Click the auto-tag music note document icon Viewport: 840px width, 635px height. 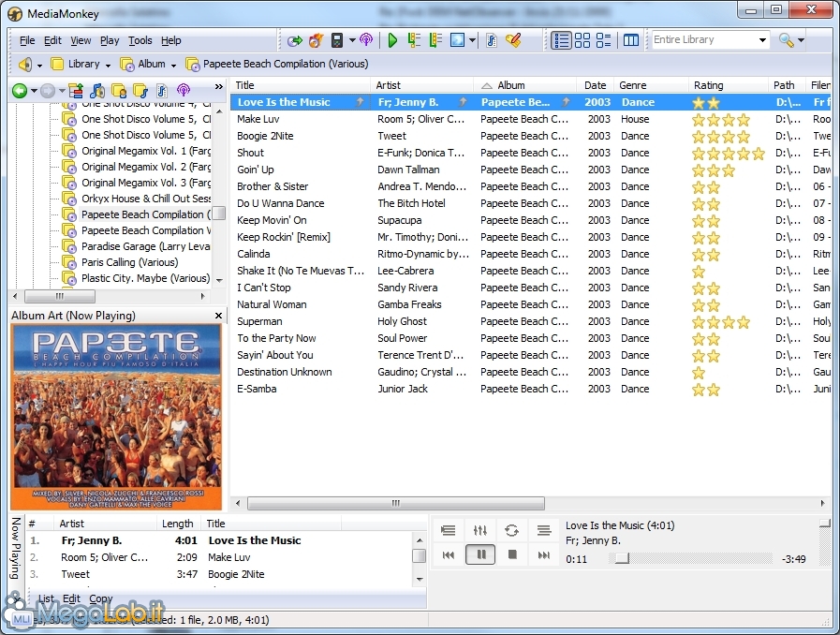492,40
